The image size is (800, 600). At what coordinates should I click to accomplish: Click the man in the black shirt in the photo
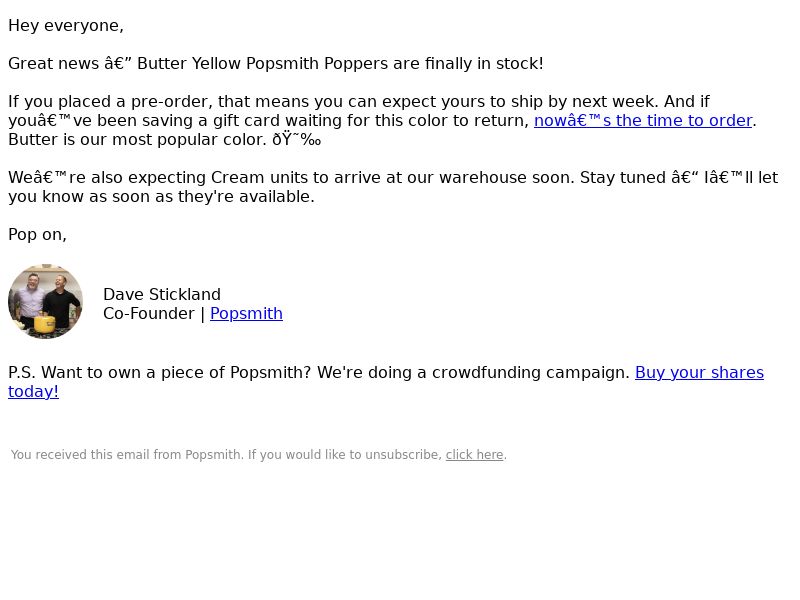coord(62,301)
